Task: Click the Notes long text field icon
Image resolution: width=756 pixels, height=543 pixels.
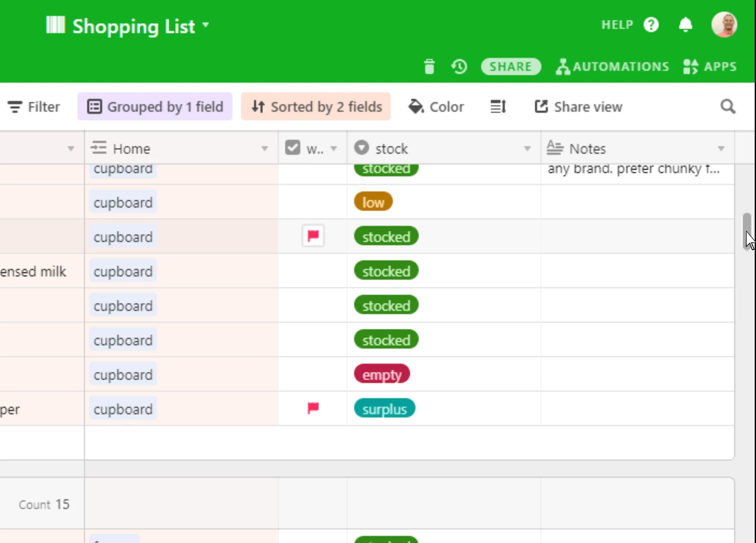Action: pos(555,148)
